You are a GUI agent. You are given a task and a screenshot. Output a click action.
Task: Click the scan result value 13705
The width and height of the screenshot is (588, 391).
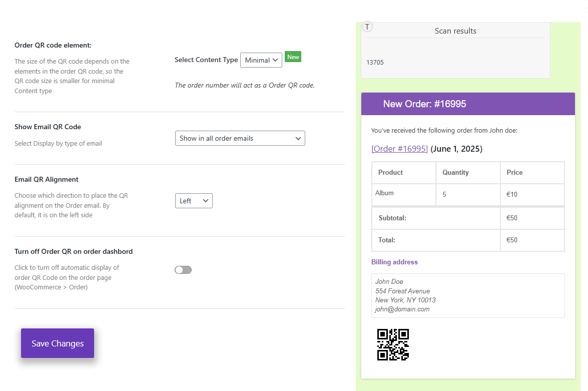click(x=375, y=62)
